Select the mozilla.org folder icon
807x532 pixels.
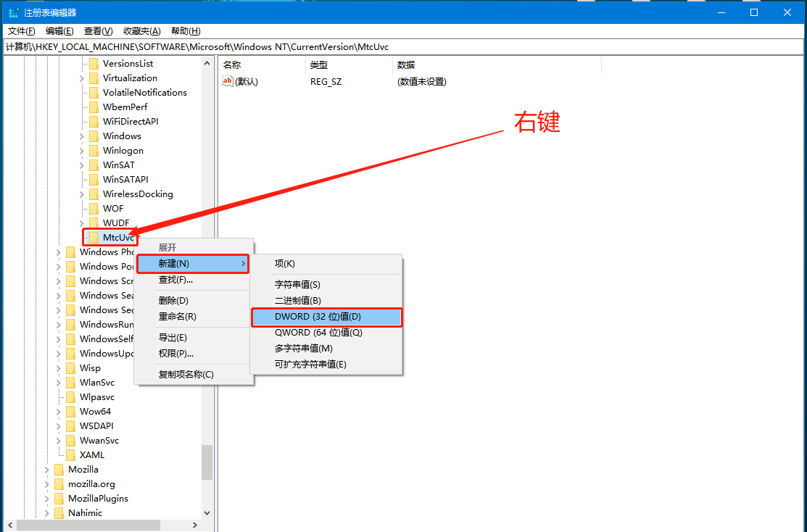(59, 483)
